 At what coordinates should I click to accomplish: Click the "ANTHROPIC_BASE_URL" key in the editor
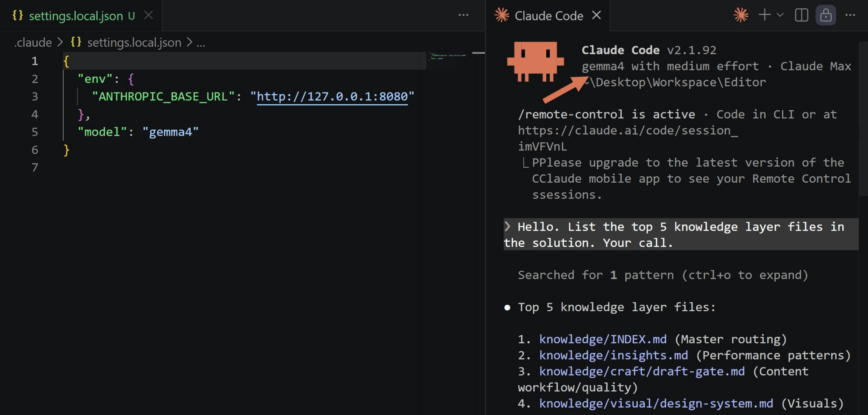point(163,97)
